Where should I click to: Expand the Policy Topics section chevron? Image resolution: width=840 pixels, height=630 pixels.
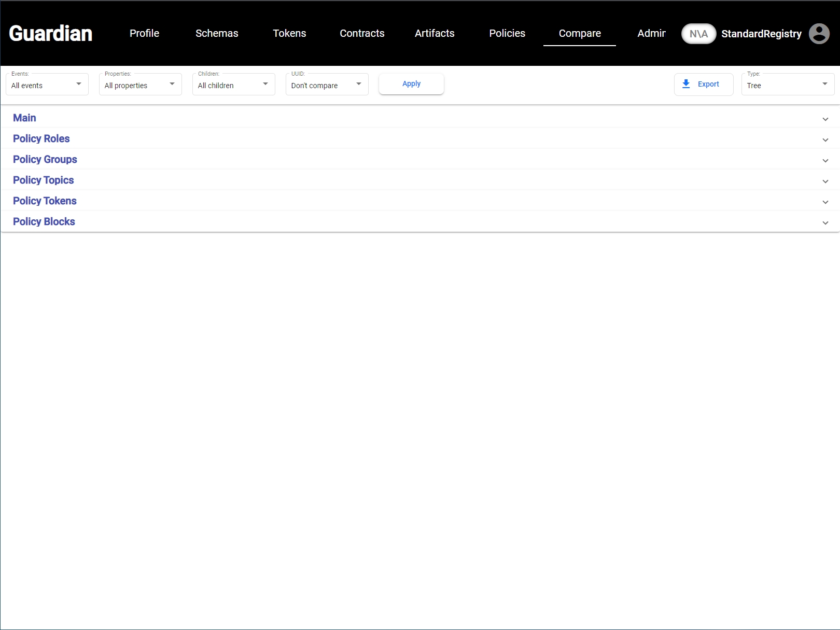tap(825, 181)
